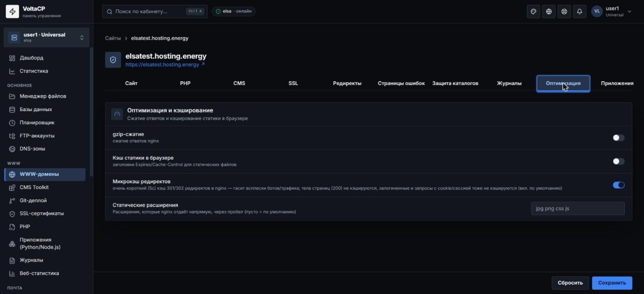Click the site shield icon beside elsatest.hosting.energy
This screenshot has height=294, width=644.
pos(113,60)
